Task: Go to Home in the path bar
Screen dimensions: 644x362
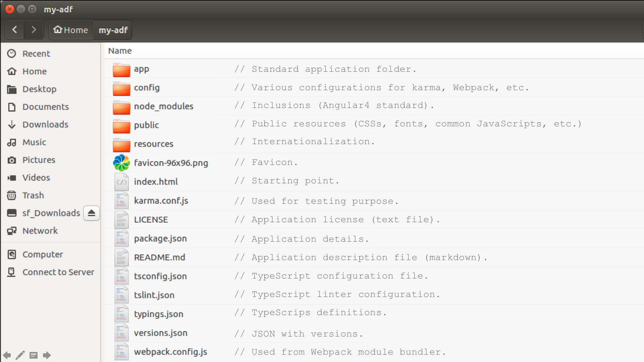Action: 71,30
